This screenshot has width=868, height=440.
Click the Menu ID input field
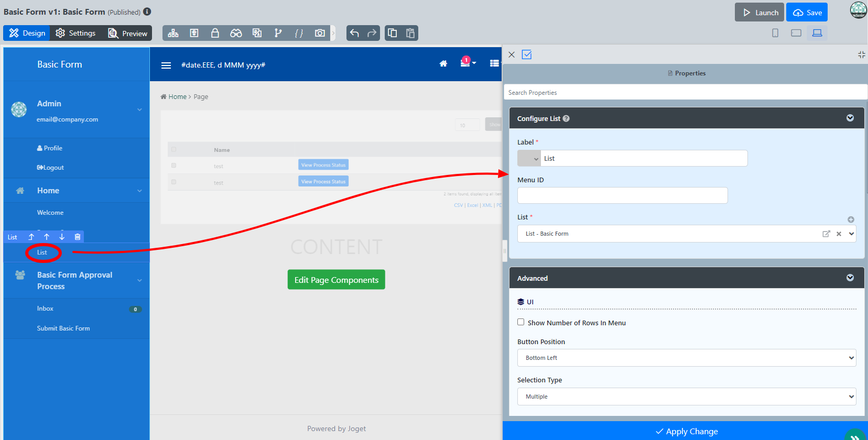click(622, 195)
